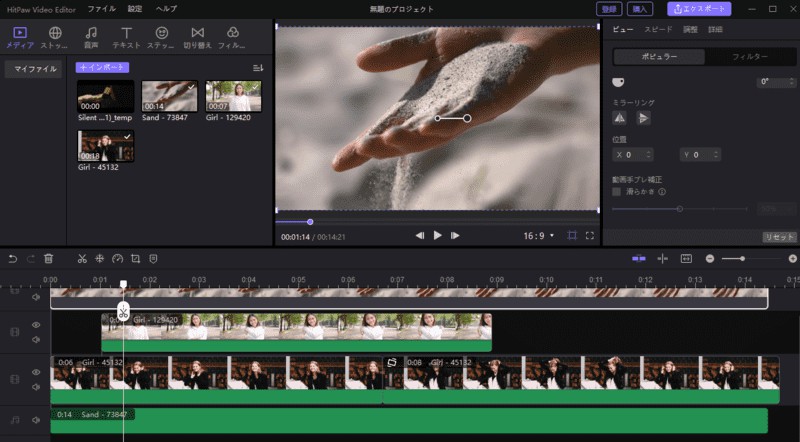Hide the Girl - 129420 video track
The image size is (800, 442).
(36, 324)
